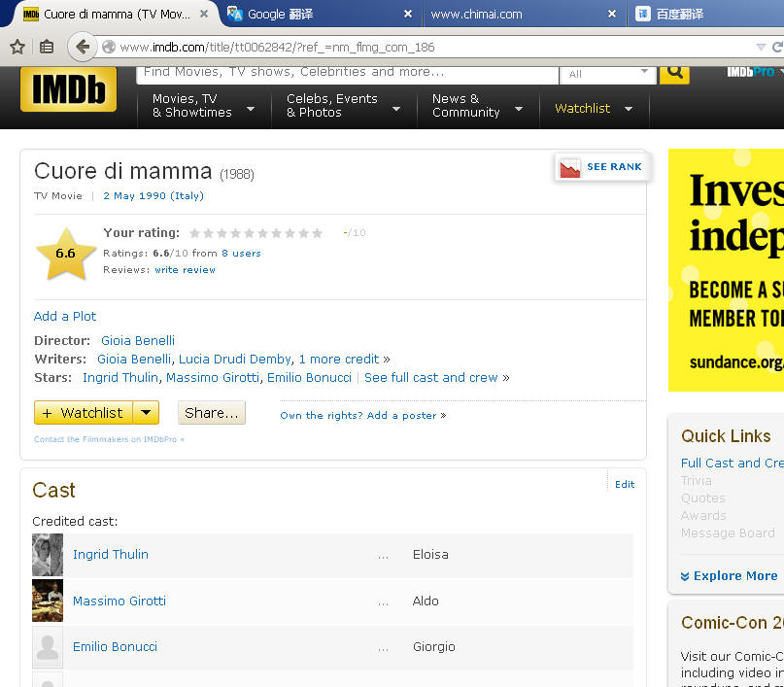Reload the page with the refresh icon

(777, 47)
